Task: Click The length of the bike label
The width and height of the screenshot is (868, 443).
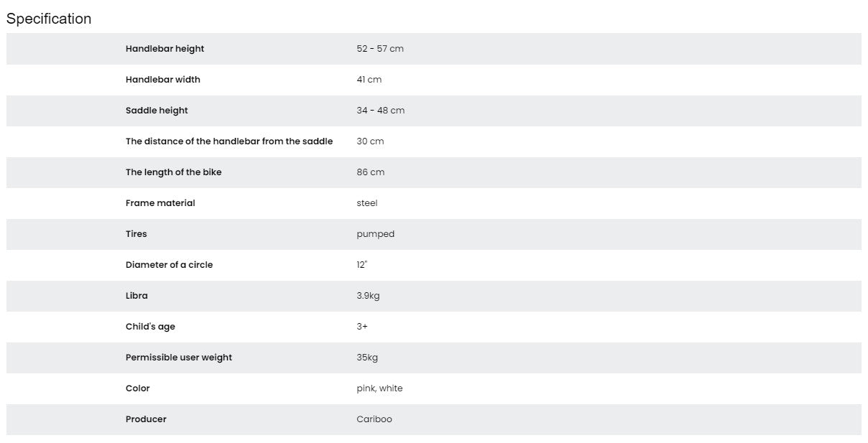Action: [x=173, y=172]
